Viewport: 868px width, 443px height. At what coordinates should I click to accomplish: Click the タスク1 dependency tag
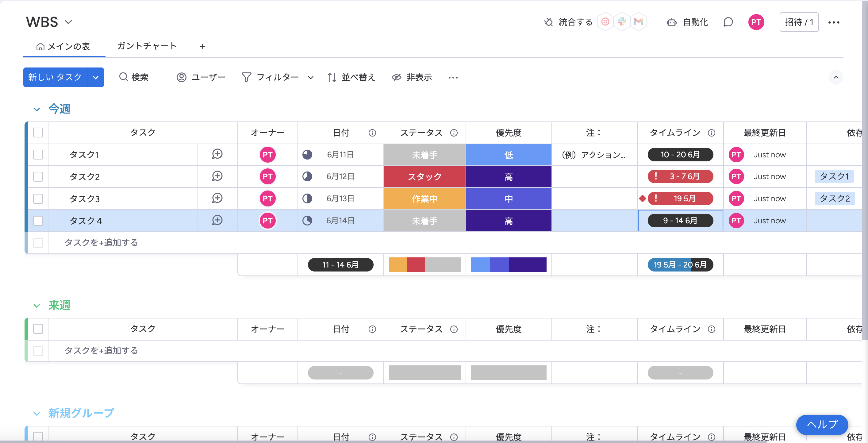[x=834, y=176]
